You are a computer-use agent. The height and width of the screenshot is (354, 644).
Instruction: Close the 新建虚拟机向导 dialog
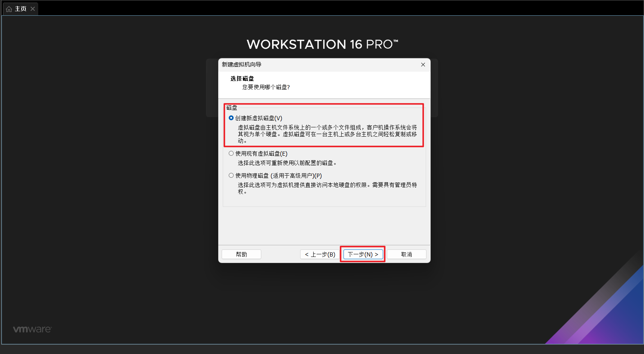pos(423,65)
